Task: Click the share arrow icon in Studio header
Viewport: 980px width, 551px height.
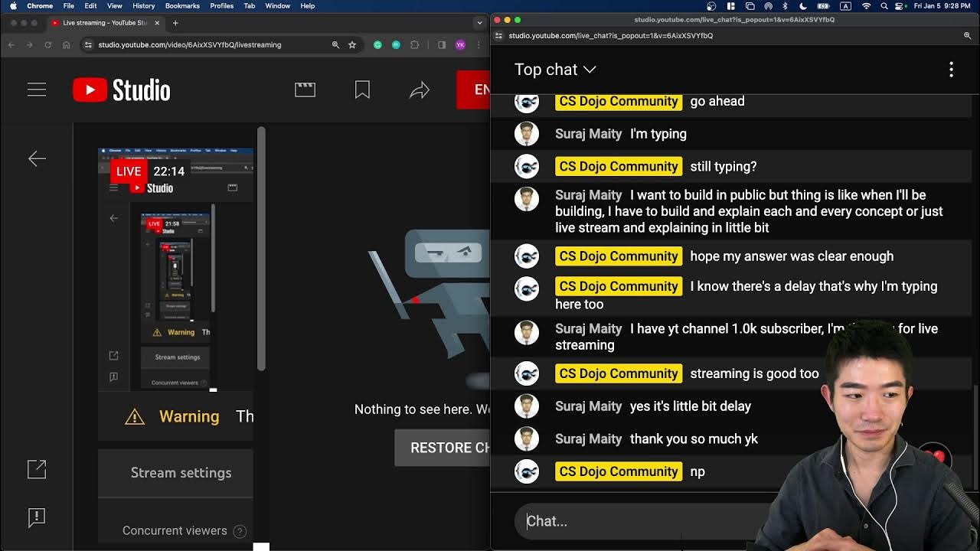Action: (x=420, y=90)
